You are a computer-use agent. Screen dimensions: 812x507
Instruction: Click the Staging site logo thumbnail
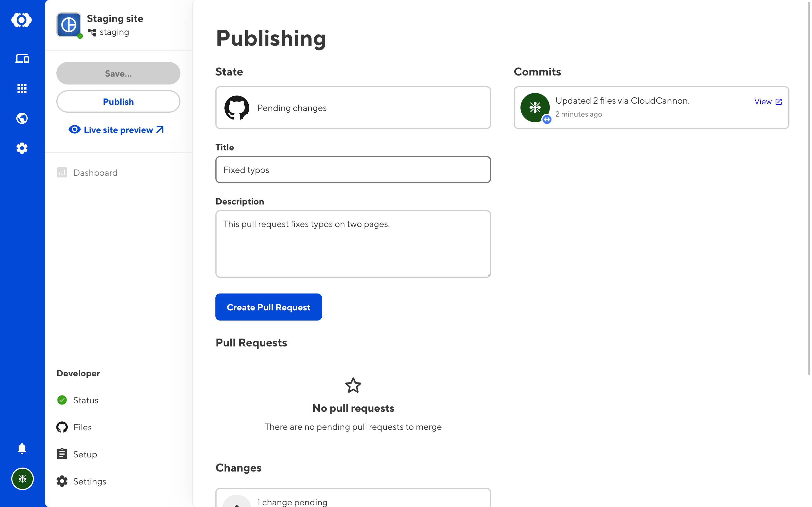click(x=69, y=25)
